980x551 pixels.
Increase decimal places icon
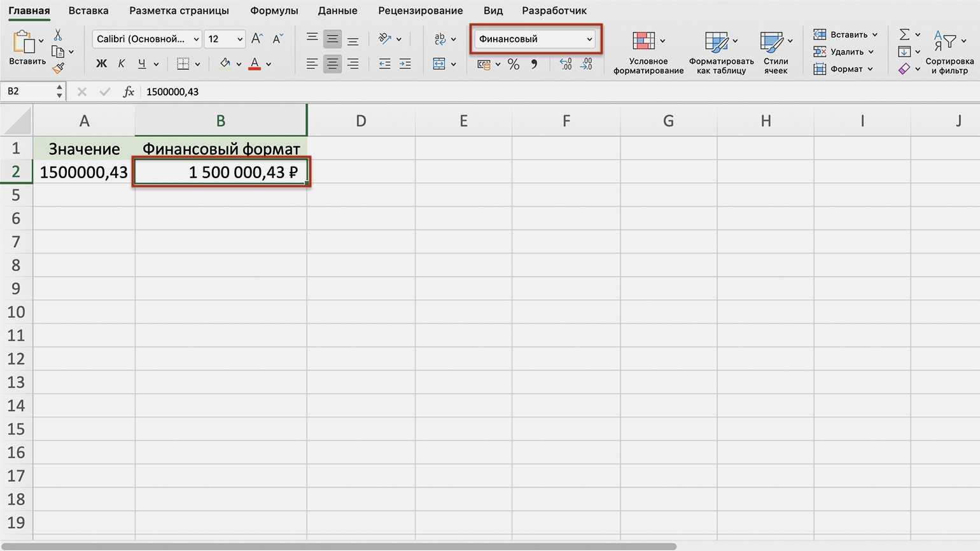click(565, 64)
